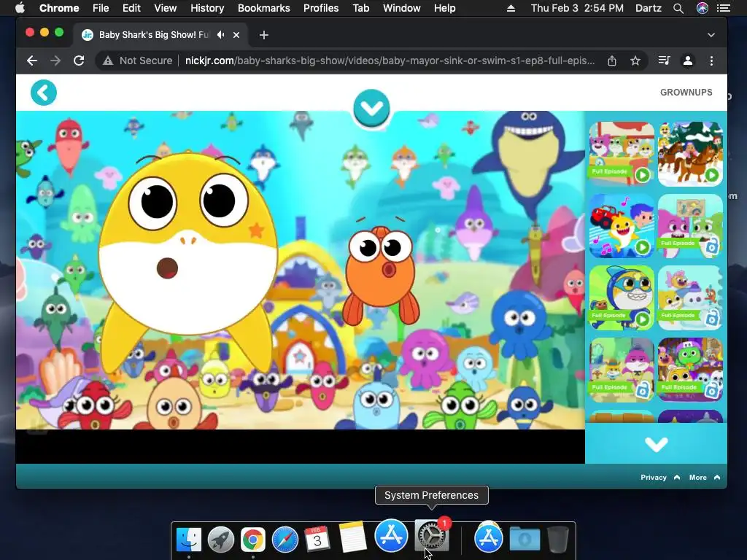Open Launchpad from the Dock
Viewport: 747px width, 560px height.
pos(220,540)
